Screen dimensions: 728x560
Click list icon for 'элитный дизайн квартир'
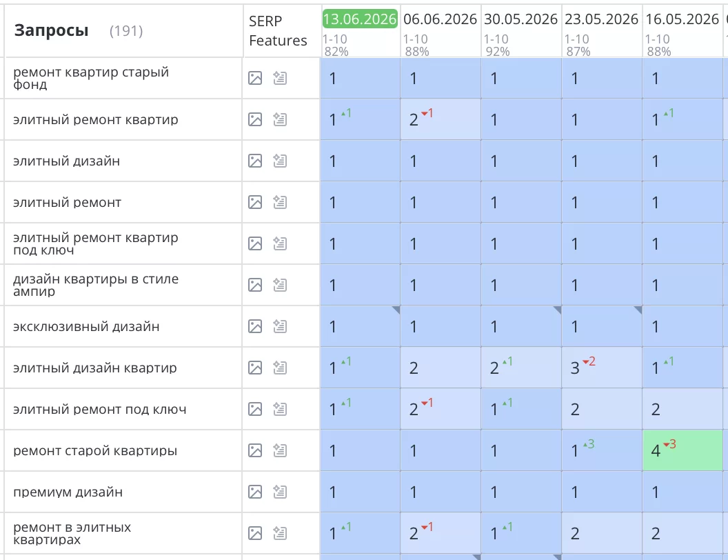[280, 368]
